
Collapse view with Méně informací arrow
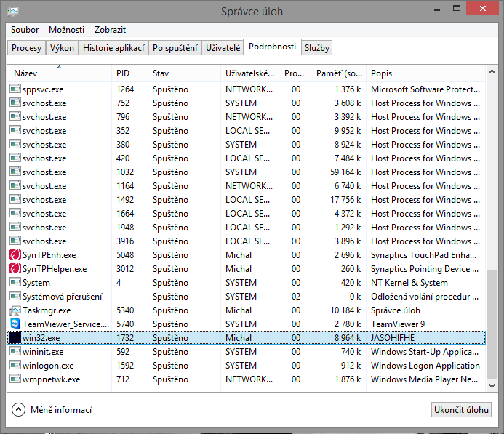18,410
